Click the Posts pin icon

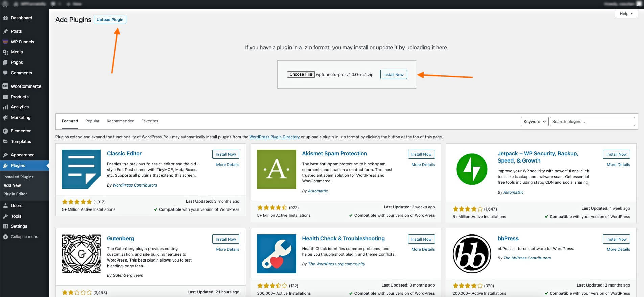point(5,31)
